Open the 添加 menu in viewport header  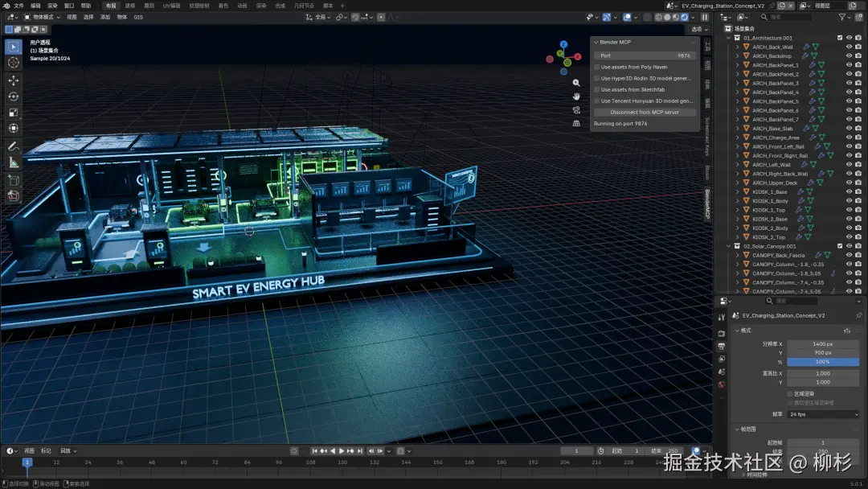click(105, 17)
